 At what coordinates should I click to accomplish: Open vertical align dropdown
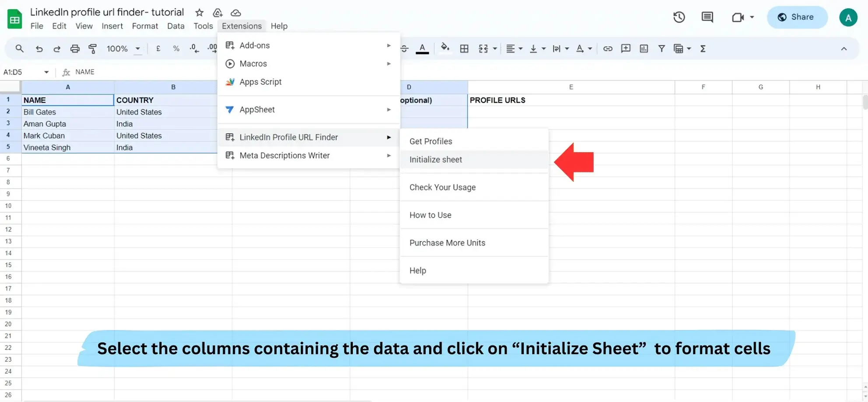click(x=538, y=49)
